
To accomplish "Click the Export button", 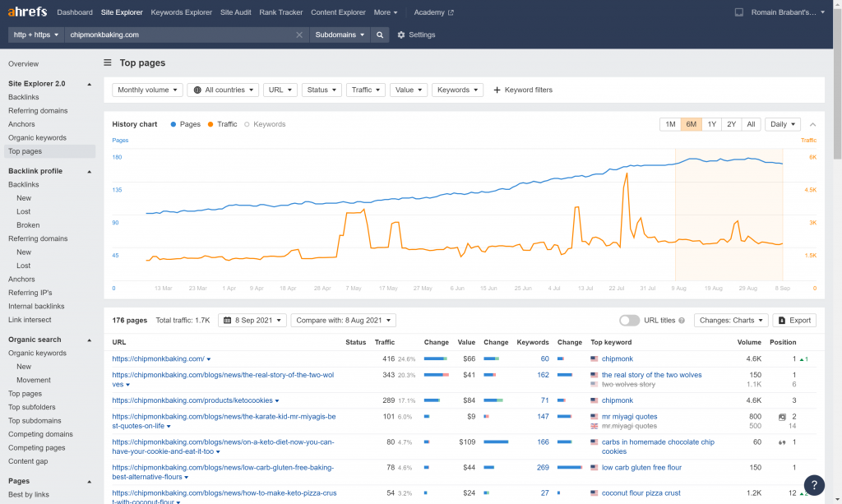I will [794, 321].
